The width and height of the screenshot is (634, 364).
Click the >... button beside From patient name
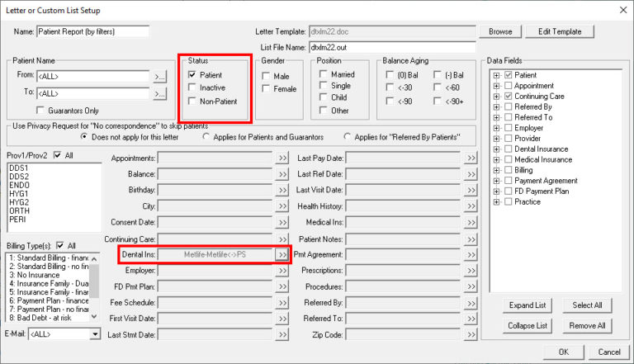tap(160, 77)
